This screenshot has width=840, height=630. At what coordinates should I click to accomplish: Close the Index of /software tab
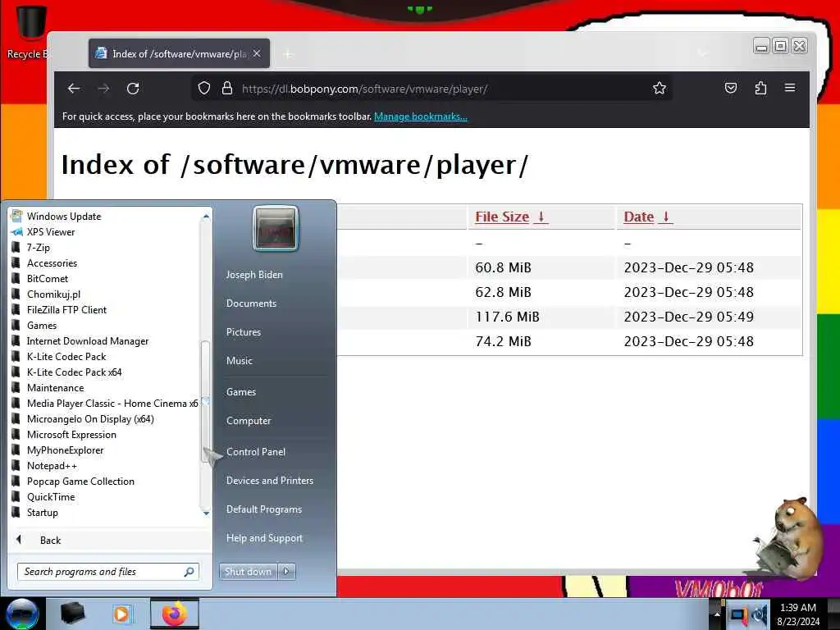pyautogui.click(x=257, y=53)
